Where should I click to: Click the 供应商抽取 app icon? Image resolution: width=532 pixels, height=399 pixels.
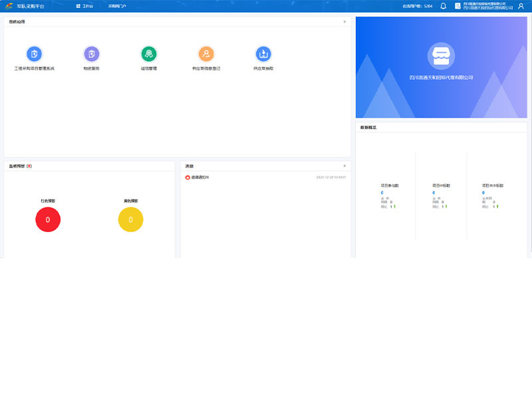263,54
